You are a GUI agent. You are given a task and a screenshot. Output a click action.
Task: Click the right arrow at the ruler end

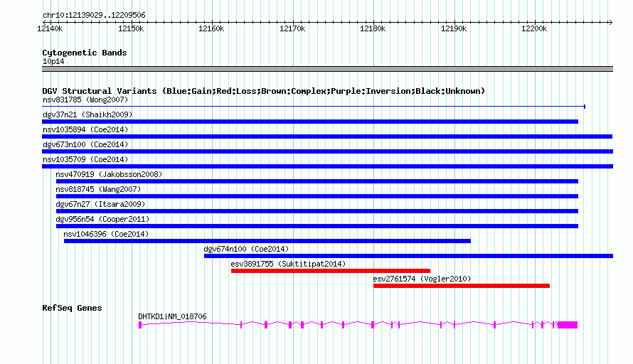tap(610, 22)
